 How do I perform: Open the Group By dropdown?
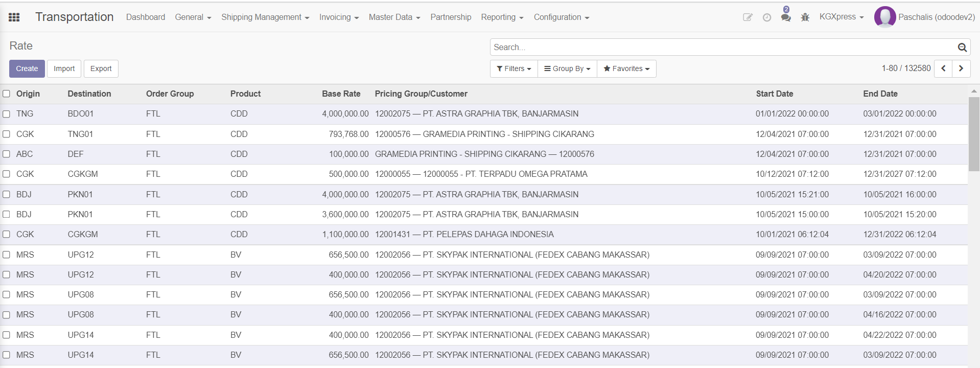567,68
